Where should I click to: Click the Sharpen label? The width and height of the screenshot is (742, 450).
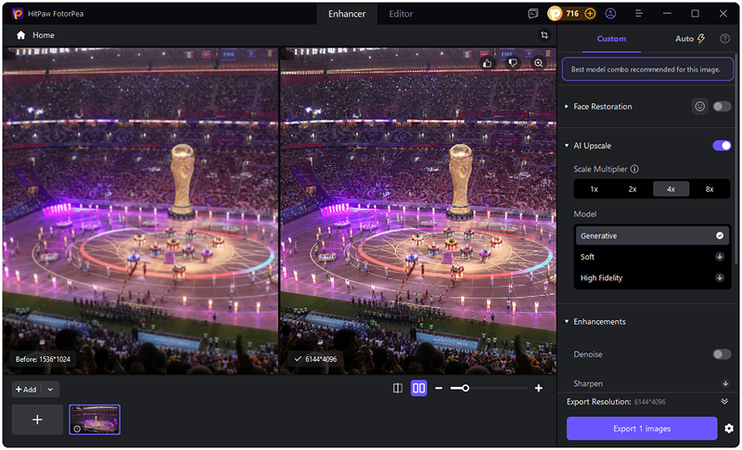pos(588,383)
